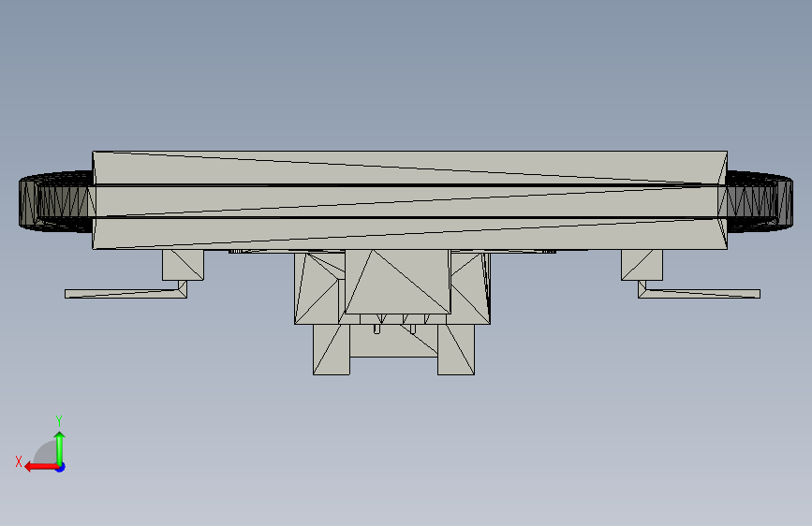Select the right small square bracket block under slab
The width and height of the screenshot is (812, 526).
(642, 265)
